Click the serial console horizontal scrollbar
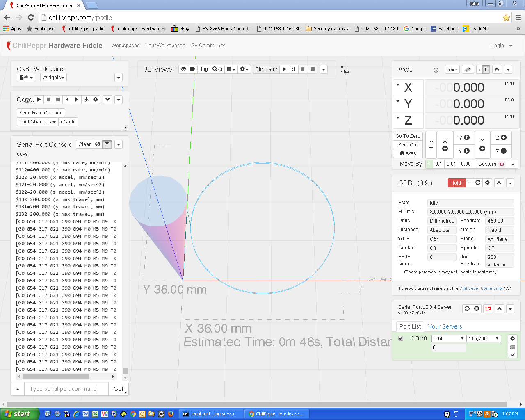Viewport: 525px width, 420px height. click(x=56, y=376)
